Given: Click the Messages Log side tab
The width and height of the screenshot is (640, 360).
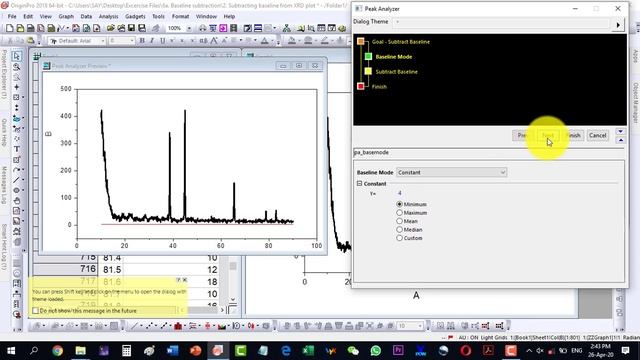Looking at the screenshot, I should [4, 185].
